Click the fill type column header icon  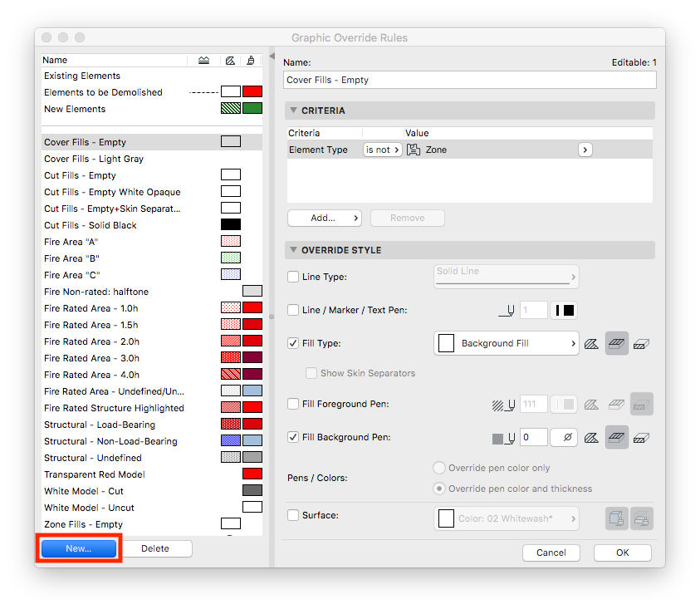230,61
